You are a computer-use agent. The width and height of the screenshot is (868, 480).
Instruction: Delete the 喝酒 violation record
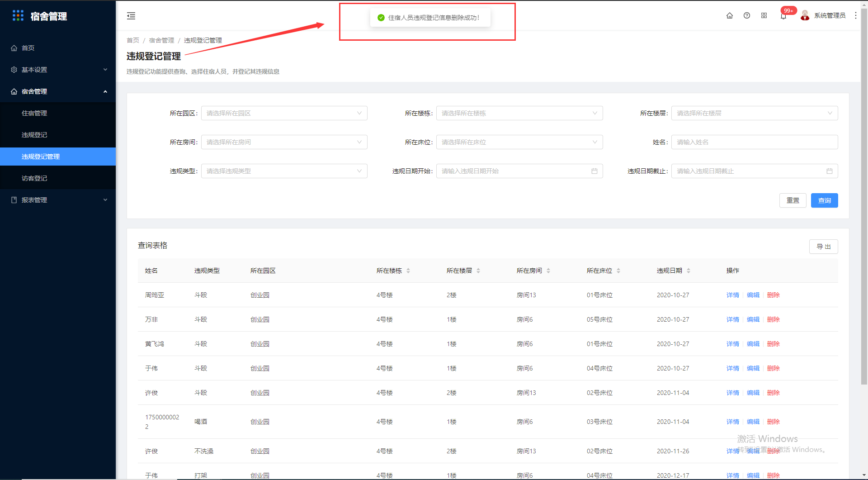pos(774,422)
